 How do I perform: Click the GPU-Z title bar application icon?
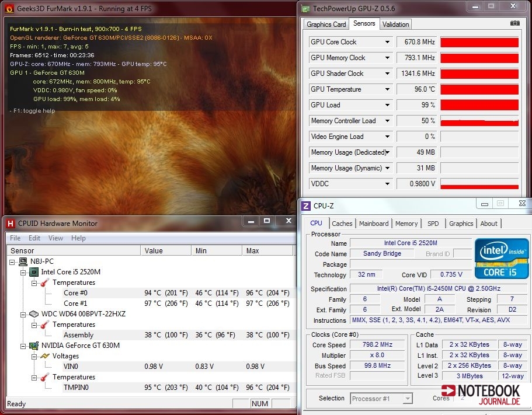click(305, 9)
